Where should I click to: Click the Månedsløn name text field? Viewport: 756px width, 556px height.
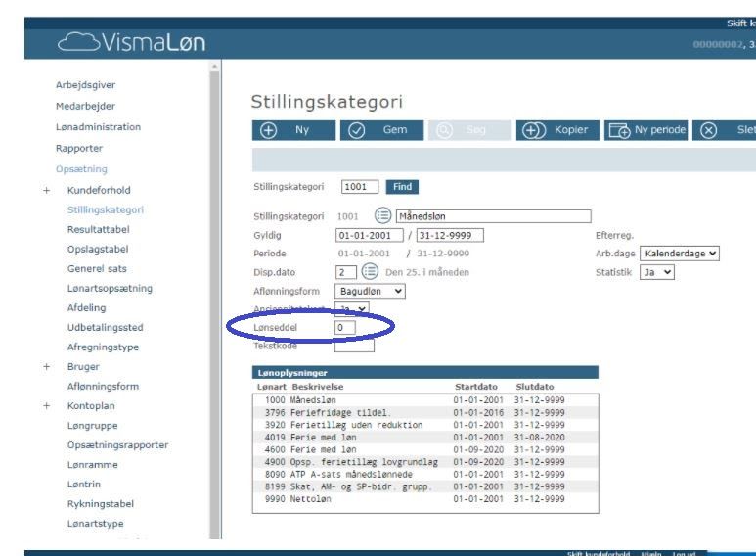pos(493,216)
